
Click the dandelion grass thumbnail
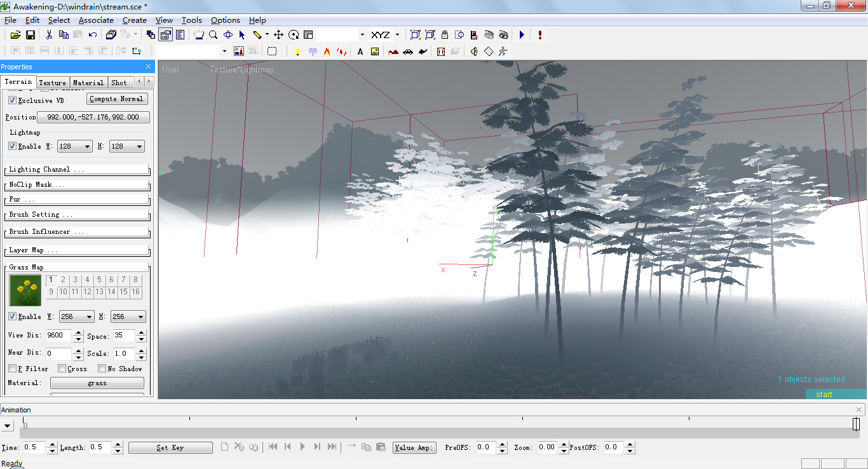click(x=25, y=290)
